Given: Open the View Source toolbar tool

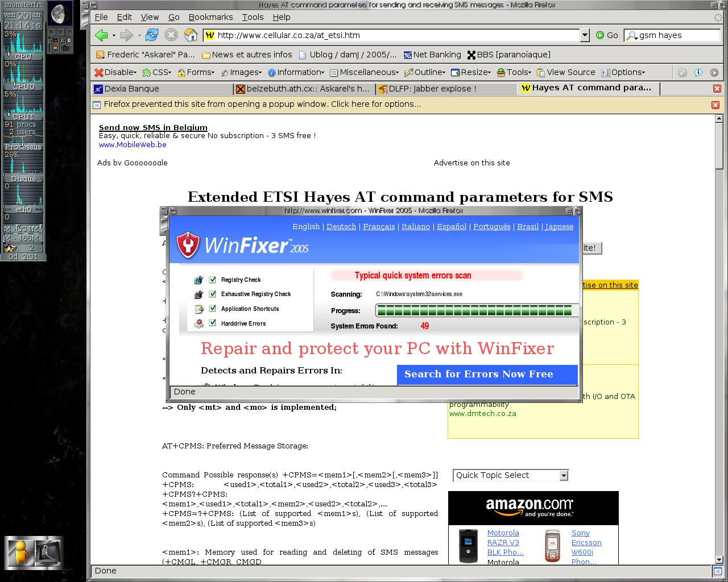Looking at the screenshot, I should (x=566, y=72).
